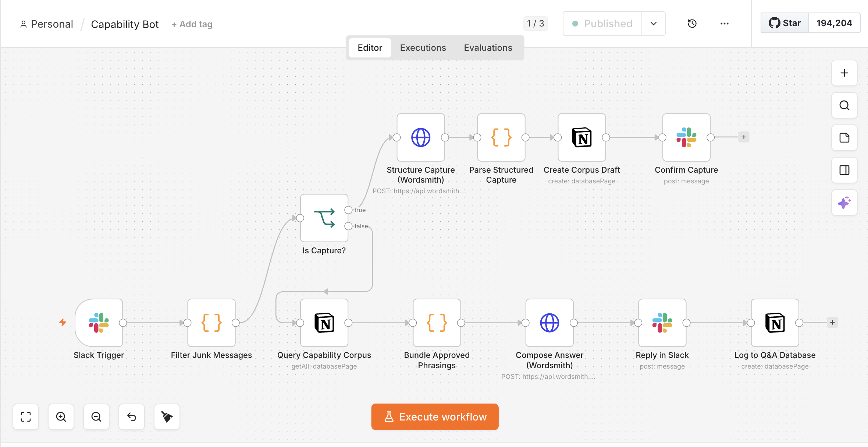Click Add tag

[x=192, y=24]
